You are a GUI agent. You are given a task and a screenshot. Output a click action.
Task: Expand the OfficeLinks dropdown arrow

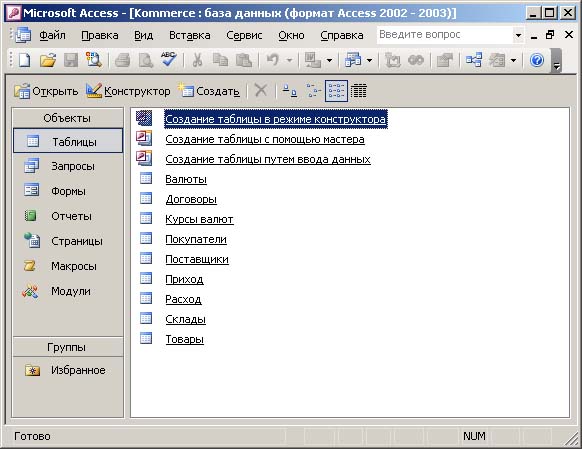point(329,60)
